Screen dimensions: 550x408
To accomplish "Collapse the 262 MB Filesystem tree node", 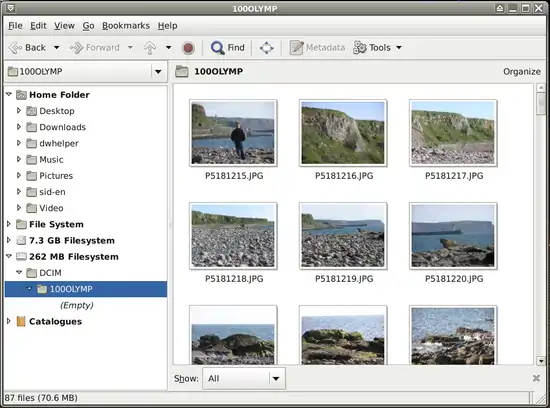I will pyautogui.click(x=9, y=256).
